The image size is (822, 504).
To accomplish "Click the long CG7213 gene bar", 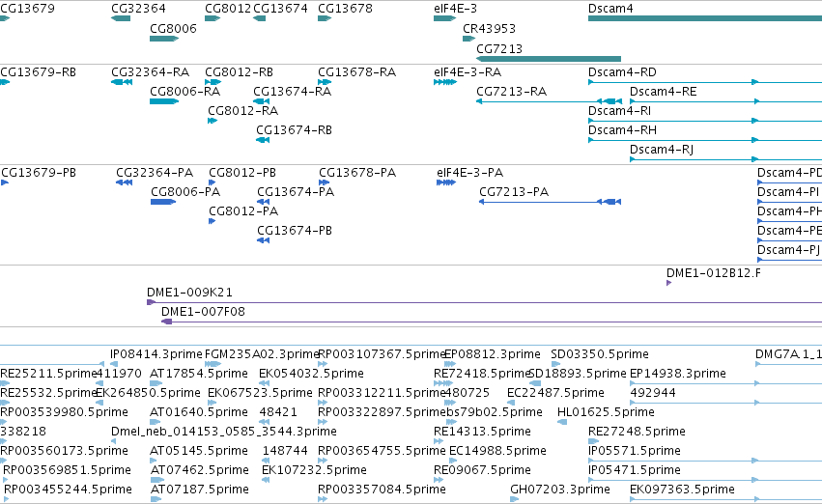I will pos(549,59).
